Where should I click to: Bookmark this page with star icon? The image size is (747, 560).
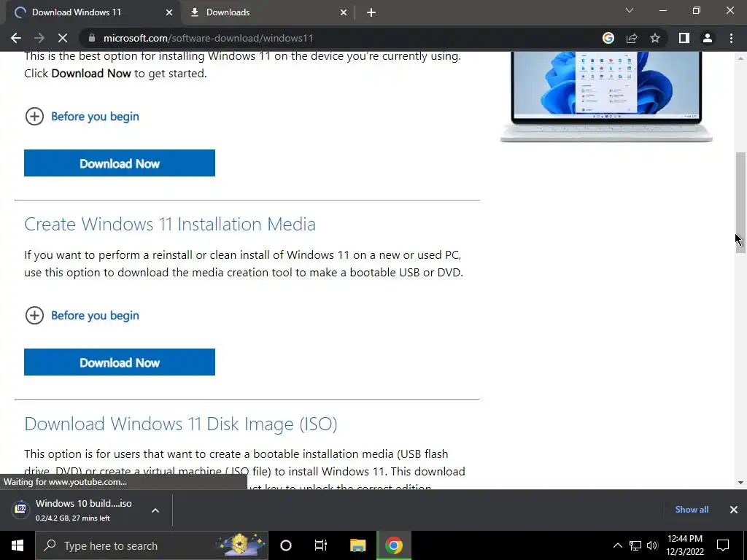tap(655, 38)
